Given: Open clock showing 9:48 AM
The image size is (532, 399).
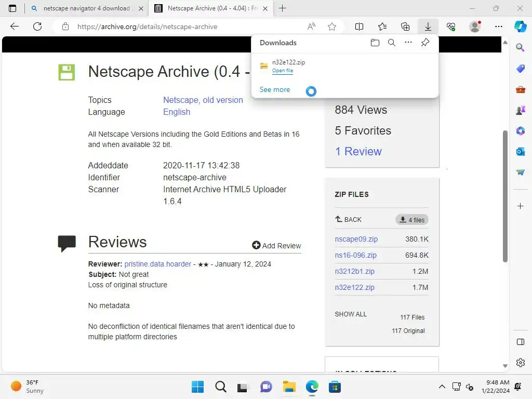Looking at the screenshot, I should [495, 387].
